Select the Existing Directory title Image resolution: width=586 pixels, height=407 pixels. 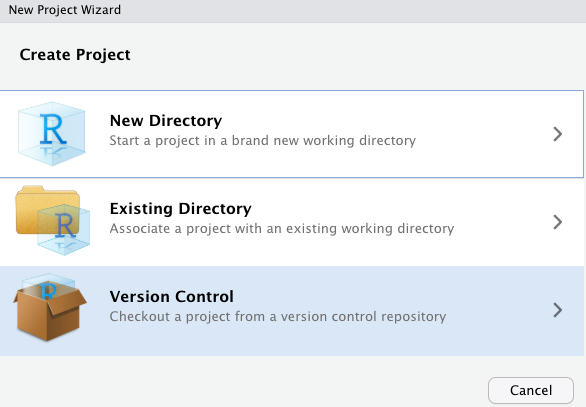(181, 209)
